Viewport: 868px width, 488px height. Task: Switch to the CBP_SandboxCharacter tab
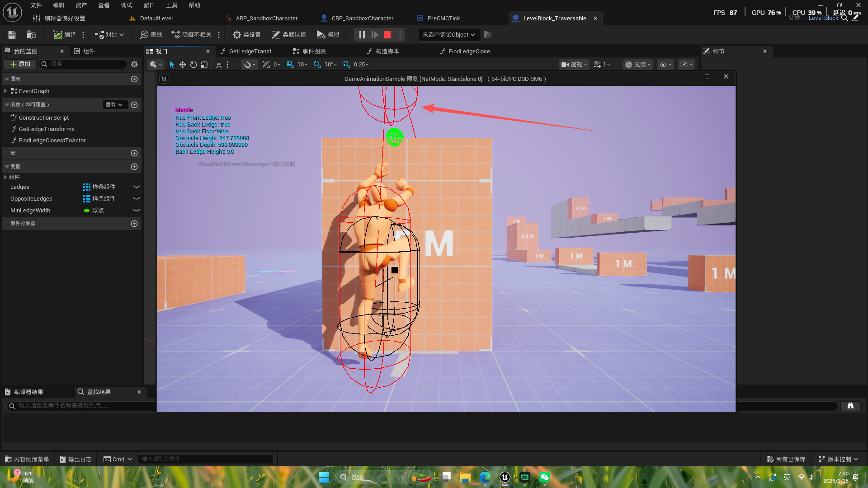(362, 19)
